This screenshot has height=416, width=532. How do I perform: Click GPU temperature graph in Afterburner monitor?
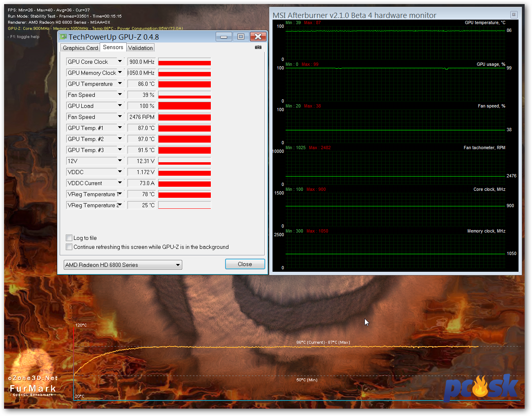395,43
